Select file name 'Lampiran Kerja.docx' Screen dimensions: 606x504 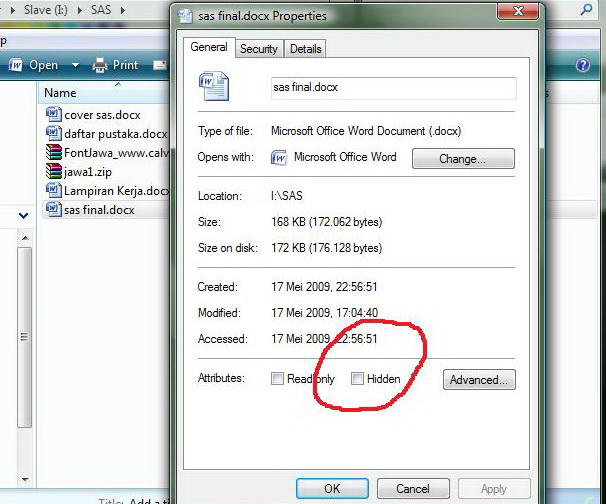[116, 191]
